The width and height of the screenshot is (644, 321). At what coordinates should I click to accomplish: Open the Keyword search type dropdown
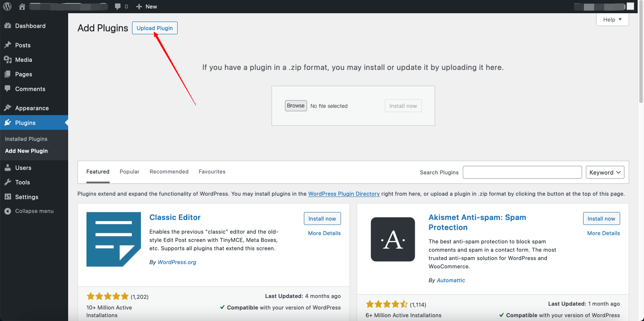(x=605, y=172)
